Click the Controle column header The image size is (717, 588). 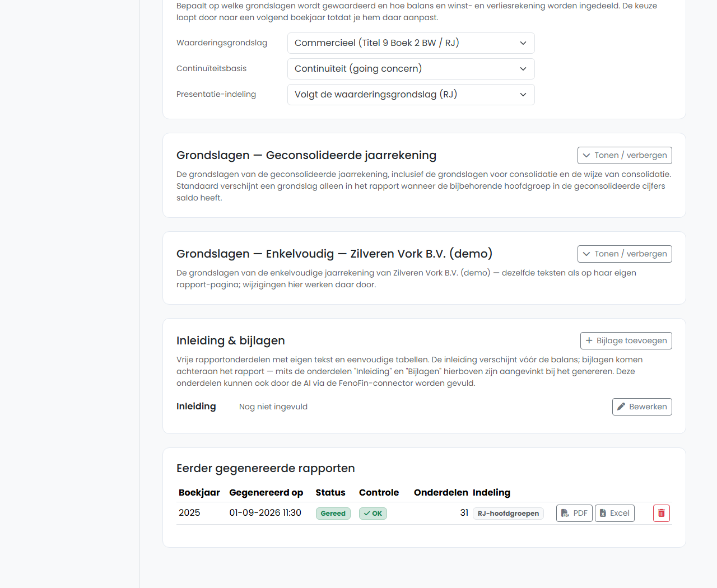point(379,493)
